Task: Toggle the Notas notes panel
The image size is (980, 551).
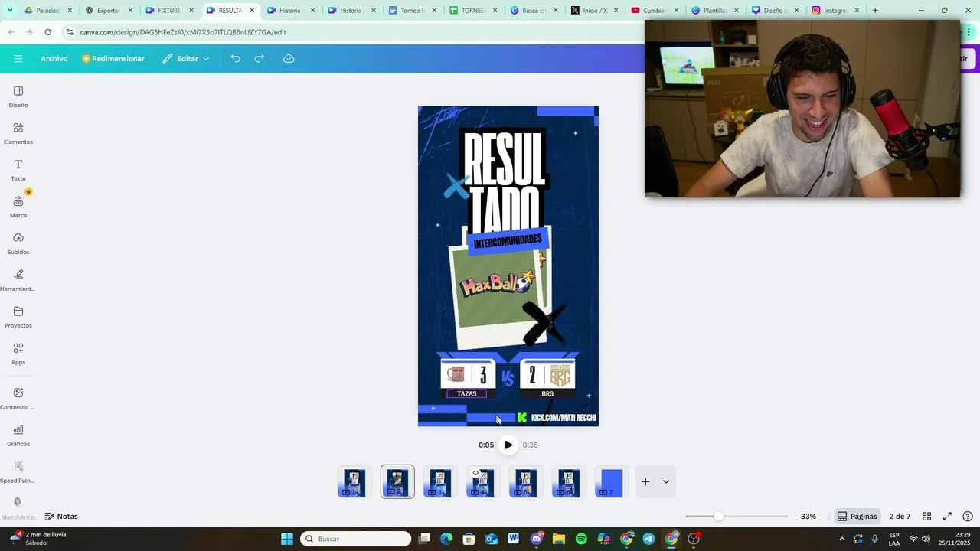Action: (x=61, y=517)
